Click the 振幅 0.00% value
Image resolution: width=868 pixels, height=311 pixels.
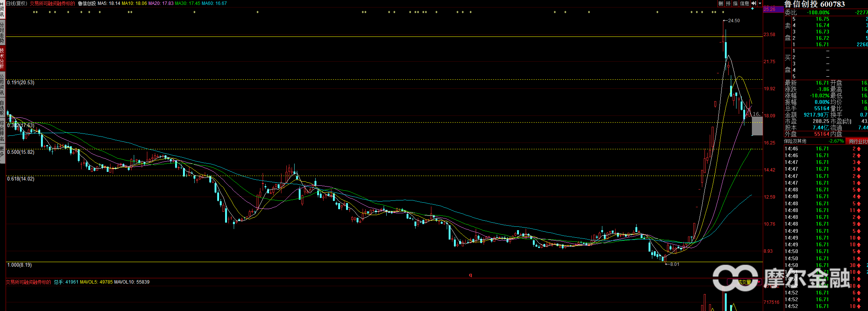(822, 102)
